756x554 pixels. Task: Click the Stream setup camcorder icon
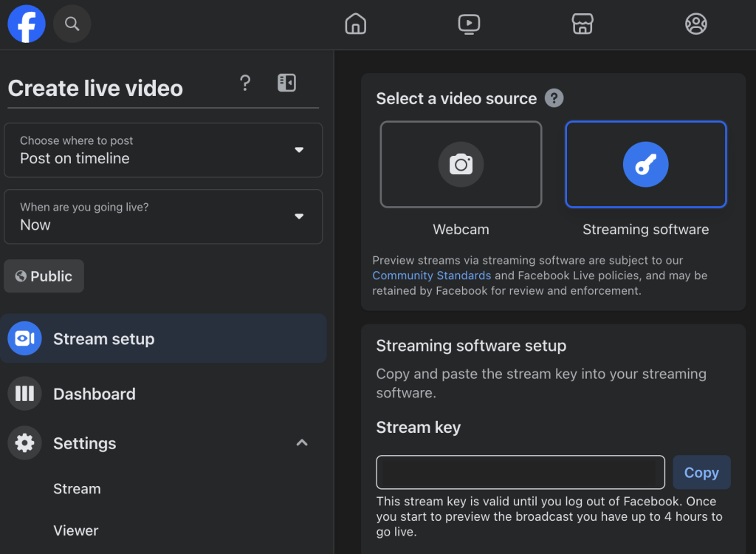pyautogui.click(x=24, y=338)
